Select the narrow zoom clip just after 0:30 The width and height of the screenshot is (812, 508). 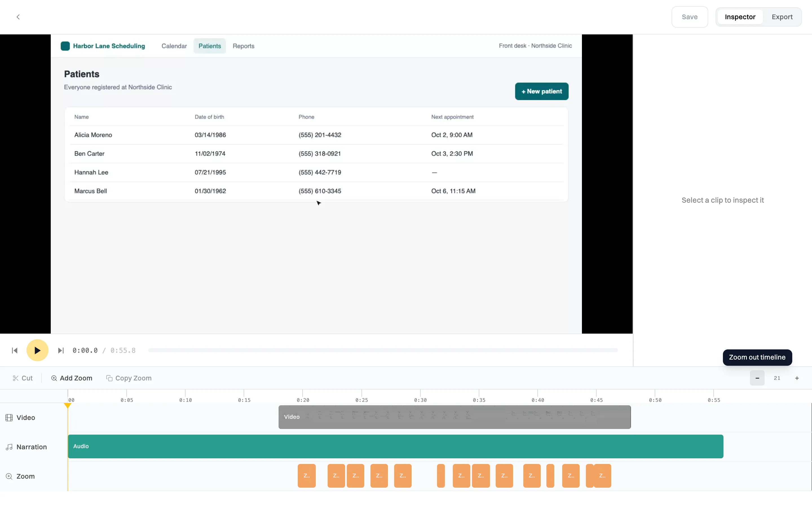click(441, 476)
